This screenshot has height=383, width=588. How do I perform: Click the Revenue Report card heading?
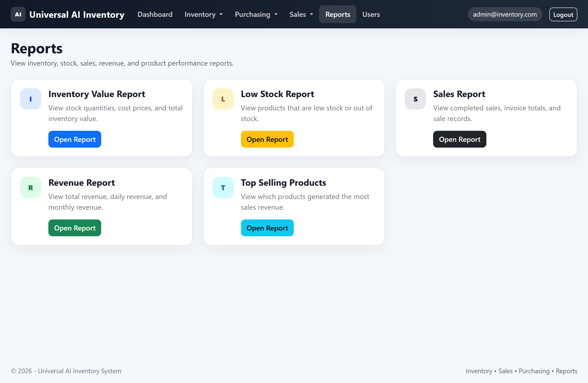pyautogui.click(x=81, y=183)
